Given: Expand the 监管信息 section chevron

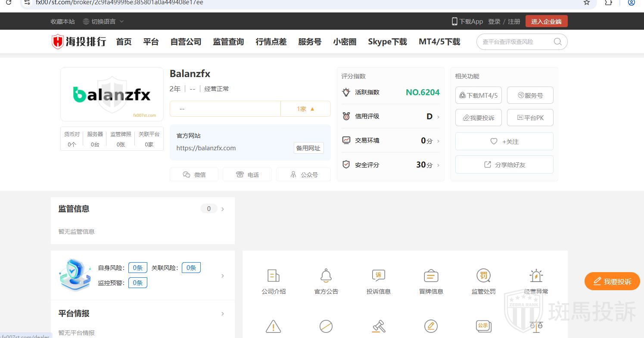Looking at the screenshot, I should [x=223, y=209].
